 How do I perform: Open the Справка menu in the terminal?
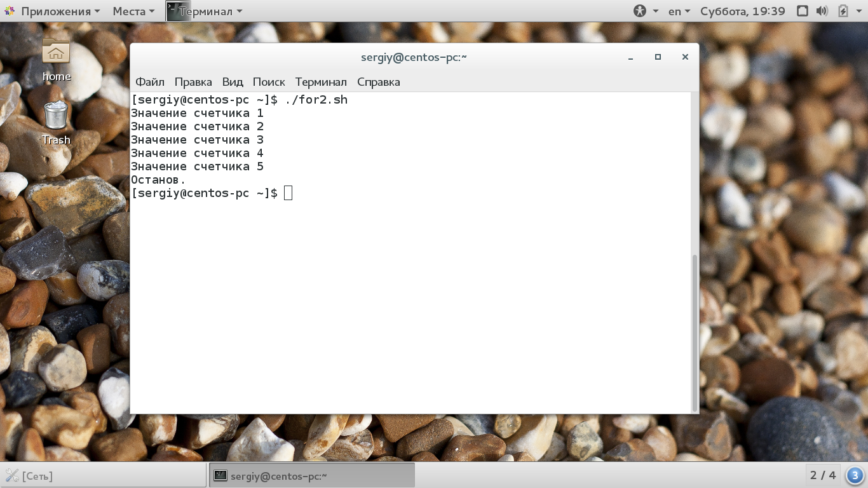tap(379, 82)
